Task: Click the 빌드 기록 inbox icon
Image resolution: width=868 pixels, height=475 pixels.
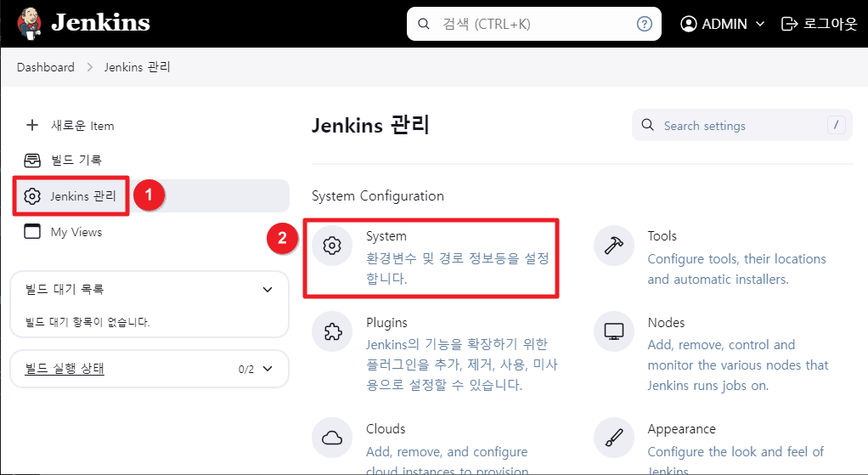Action: pyautogui.click(x=32, y=160)
